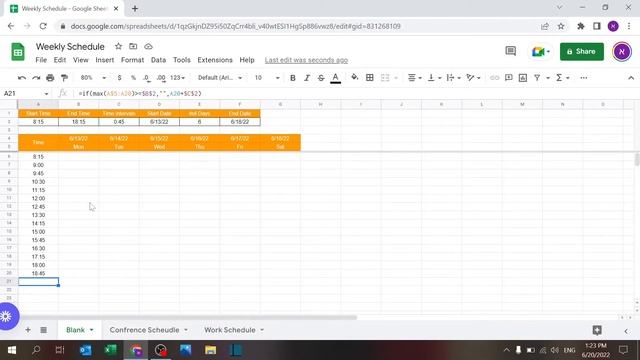The width and height of the screenshot is (640, 360).
Task: Toggle italic formatting
Action: click(x=307, y=78)
